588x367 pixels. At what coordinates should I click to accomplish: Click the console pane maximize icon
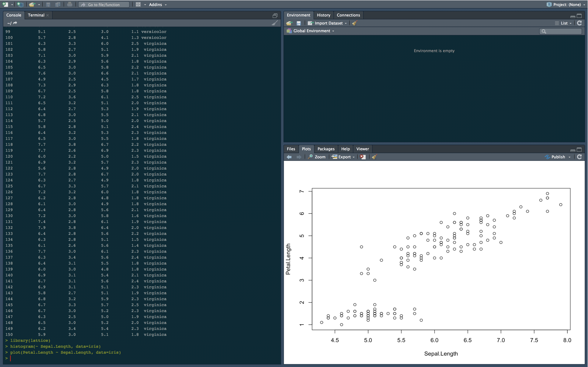pos(275,15)
